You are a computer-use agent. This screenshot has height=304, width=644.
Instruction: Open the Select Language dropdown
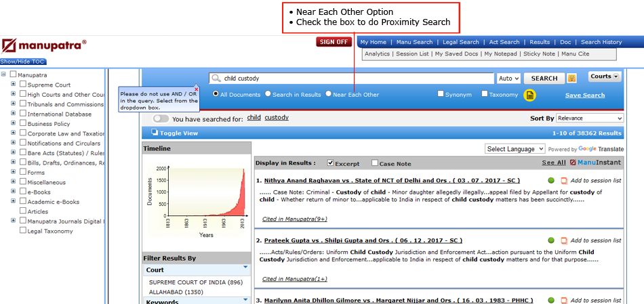pyautogui.click(x=515, y=149)
